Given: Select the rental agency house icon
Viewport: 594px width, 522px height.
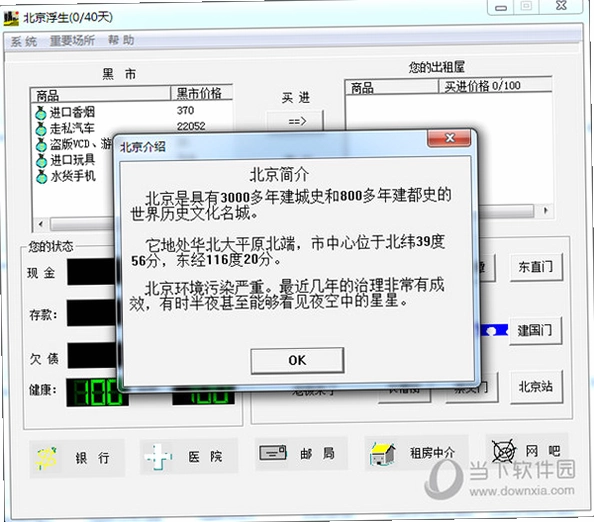Looking at the screenshot, I should coord(383,454).
